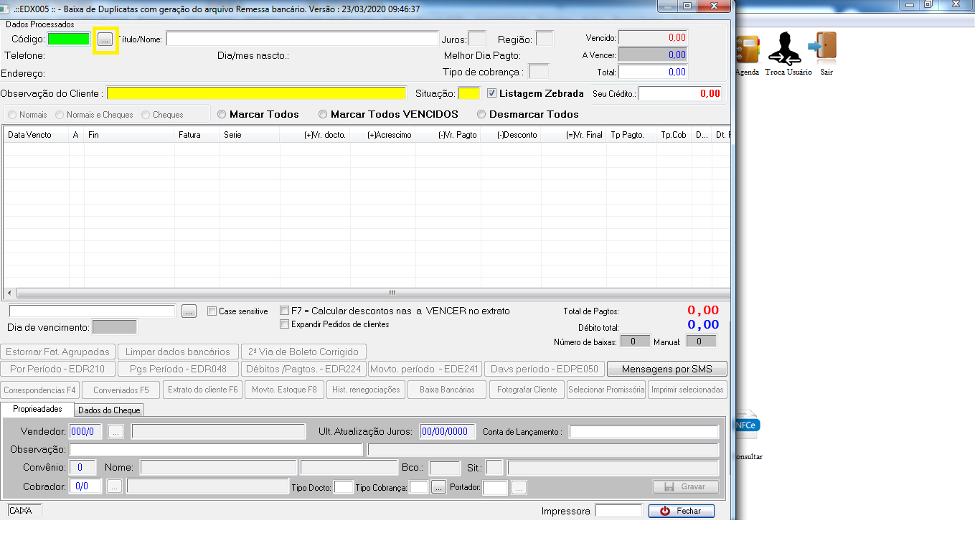Click the Data Vencto column header
980x551 pixels.
[x=30, y=135]
